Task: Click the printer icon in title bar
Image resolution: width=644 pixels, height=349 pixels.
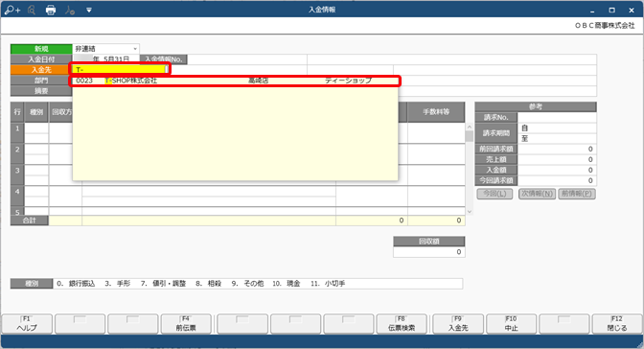Action: [51, 10]
